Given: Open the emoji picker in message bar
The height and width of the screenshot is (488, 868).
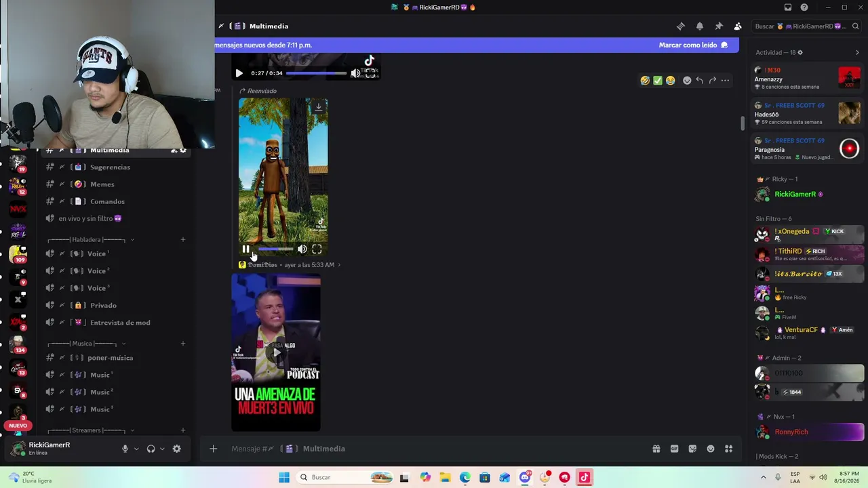Looking at the screenshot, I should click(x=711, y=449).
